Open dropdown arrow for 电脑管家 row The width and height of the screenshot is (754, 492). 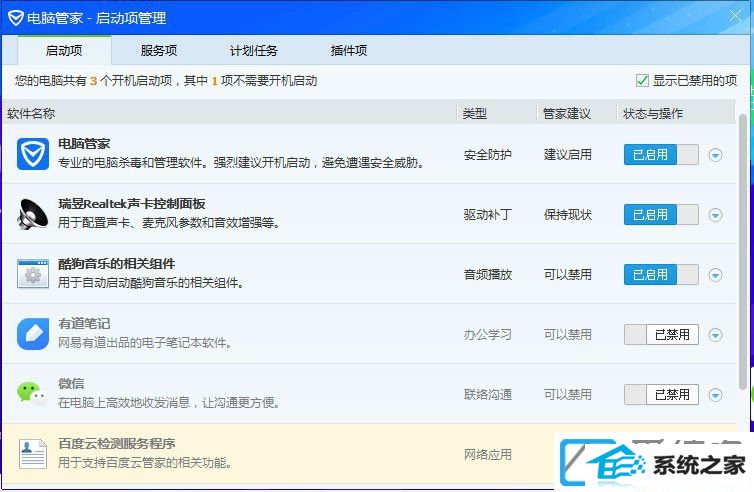[x=716, y=155]
